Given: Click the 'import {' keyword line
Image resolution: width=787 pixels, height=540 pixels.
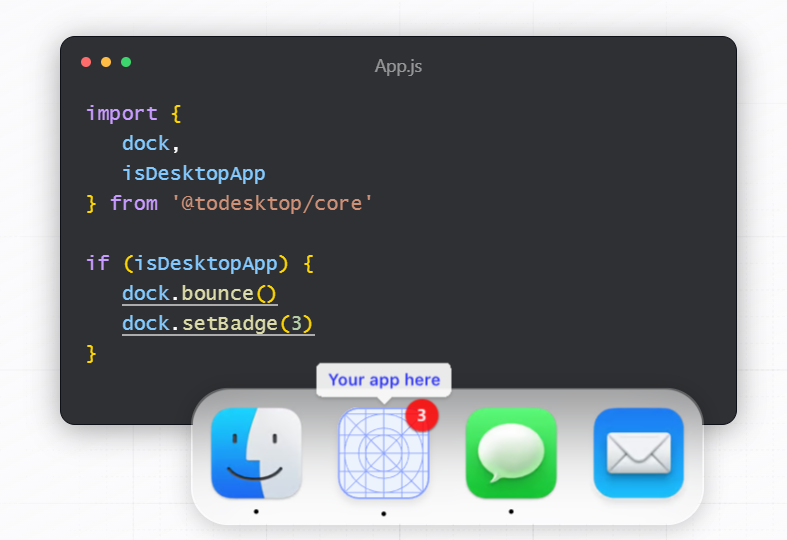Looking at the screenshot, I should [x=134, y=113].
